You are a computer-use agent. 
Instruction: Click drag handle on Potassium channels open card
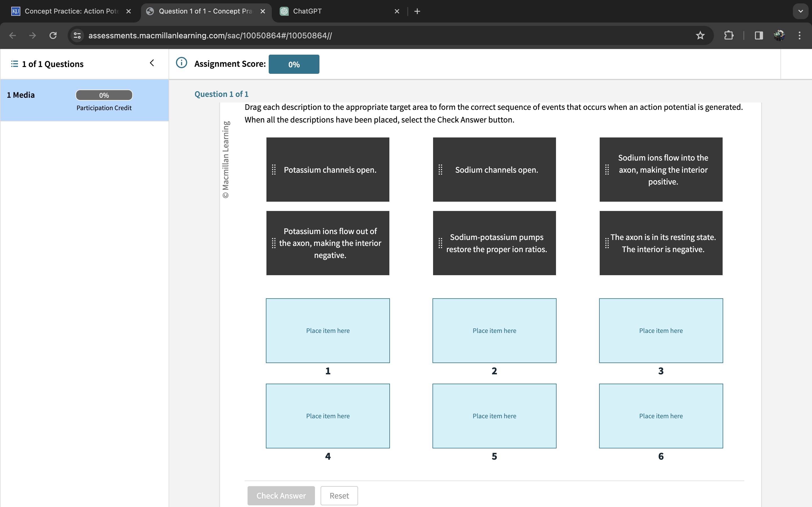274,170
